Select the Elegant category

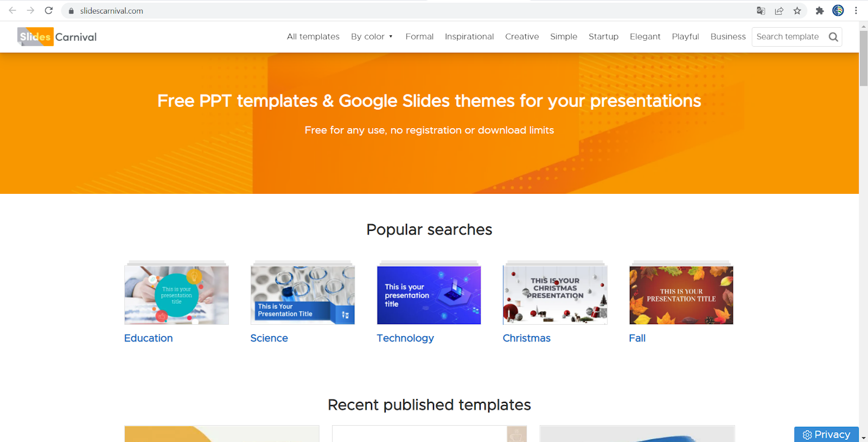[645, 36]
